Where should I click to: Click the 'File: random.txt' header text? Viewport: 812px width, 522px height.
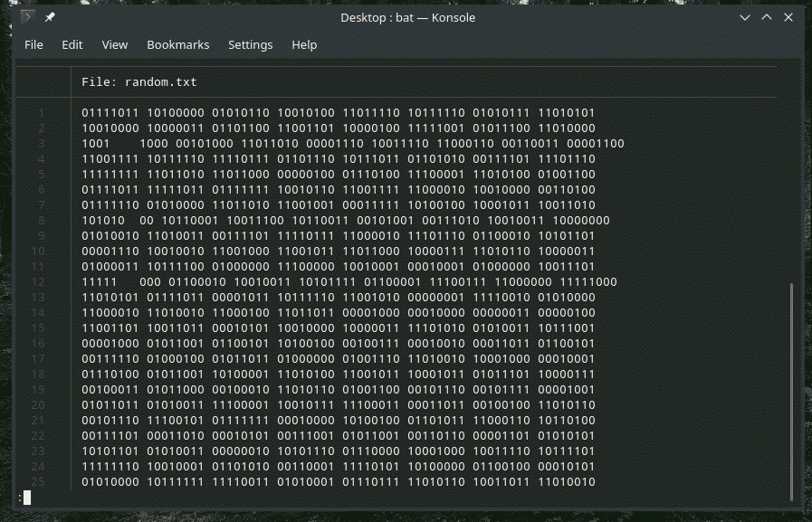pyautogui.click(x=139, y=82)
